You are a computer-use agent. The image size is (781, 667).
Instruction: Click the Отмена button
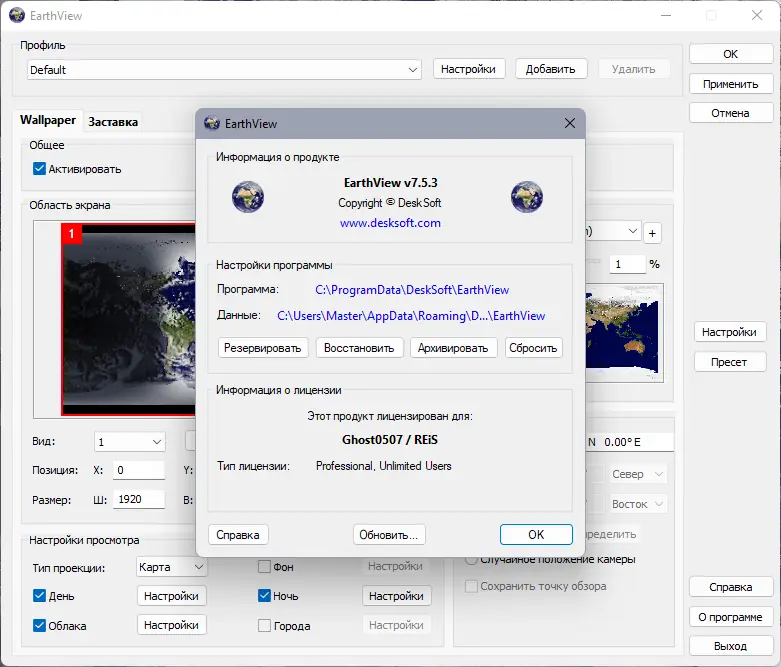(730, 113)
